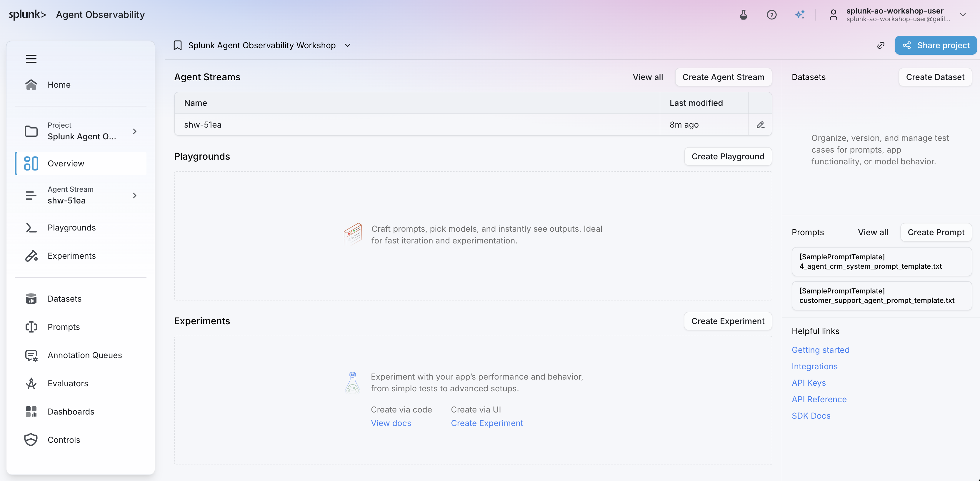The width and height of the screenshot is (980, 481).
Task: Click the Create Agent Stream button
Action: click(723, 77)
